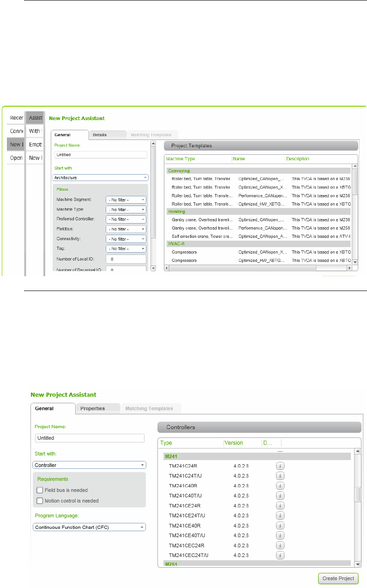Open Matching Templates tab in lower assistant
The width and height of the screenshot is (367, 588).
[151, 408]
